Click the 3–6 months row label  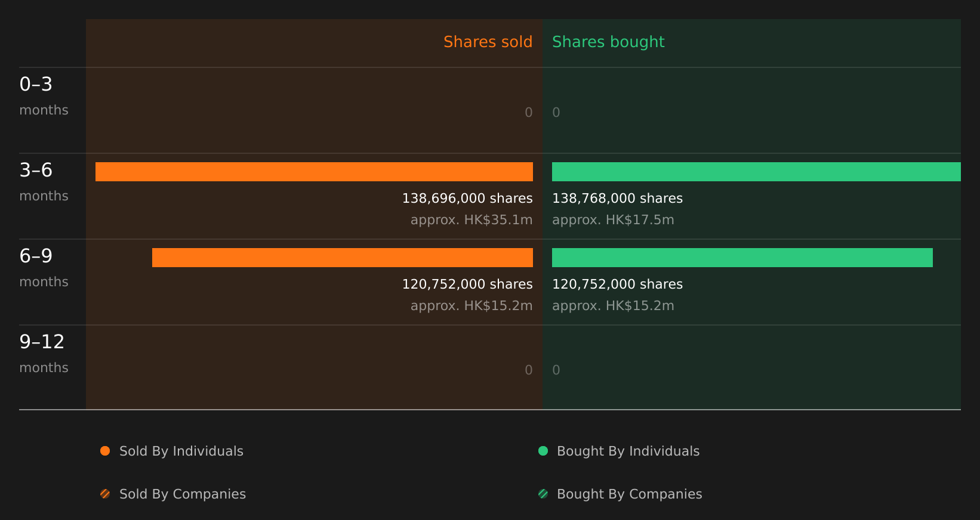(44, 182)
